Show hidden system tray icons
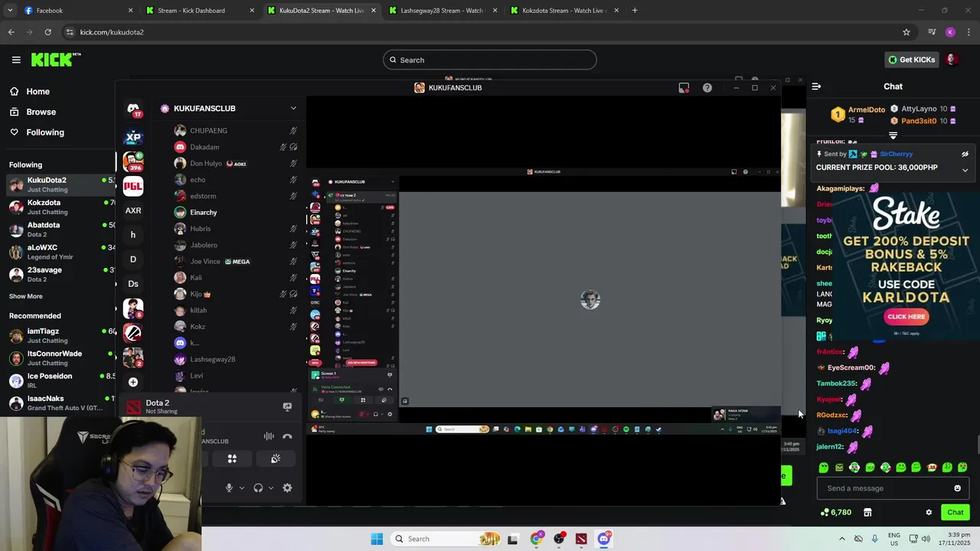The width and height of the screenshot is (980, 551). point(841,539)
